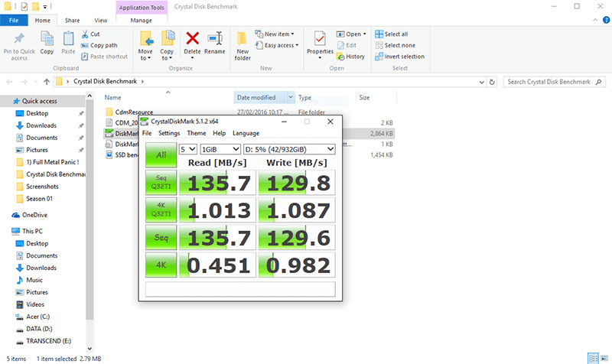612x364 pixels.
Task: Open CrystalDiskMark Settings menu
Action: (x=169, y=133)
